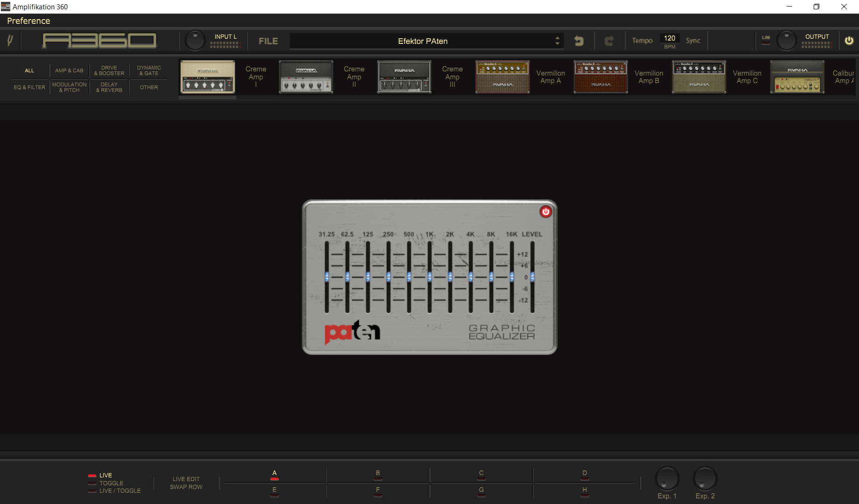This screenshot has width=859, height=504.
Task: Click the paten logo on equalizer
Action: coord(352,332)
